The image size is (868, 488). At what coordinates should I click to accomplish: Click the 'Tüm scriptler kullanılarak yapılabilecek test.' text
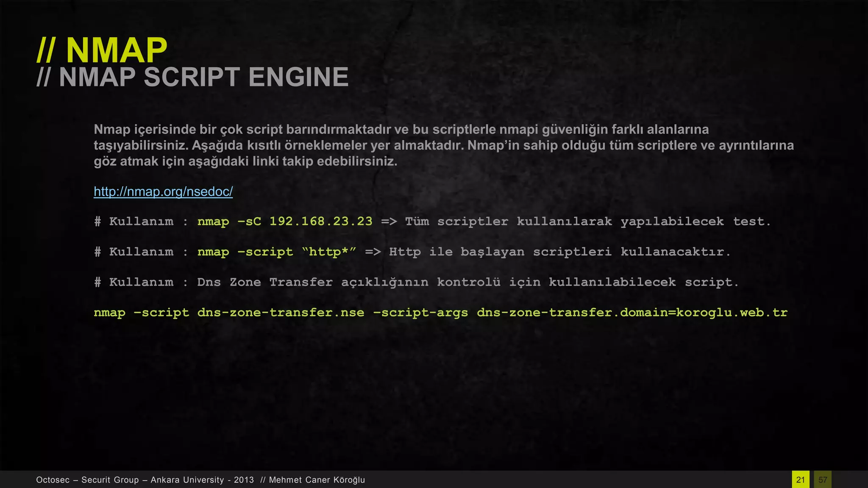click(588, 222)
